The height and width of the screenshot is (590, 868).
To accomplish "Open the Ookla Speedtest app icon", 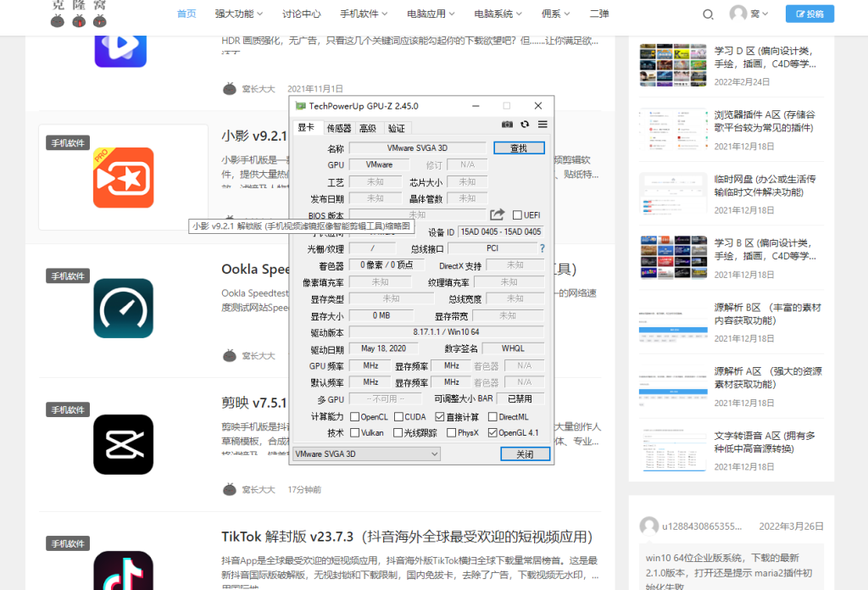I will [x=124, y=309].
